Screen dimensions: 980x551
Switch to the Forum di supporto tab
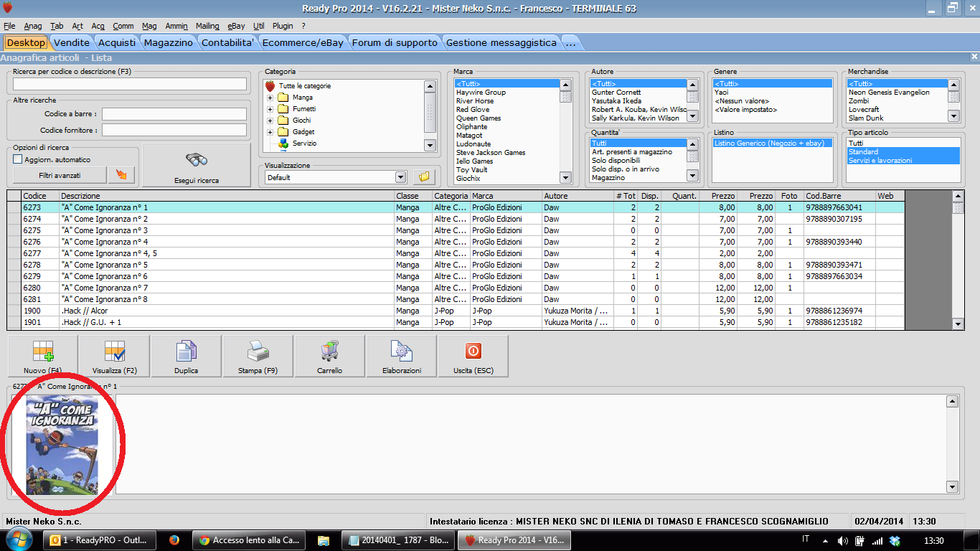395,42
